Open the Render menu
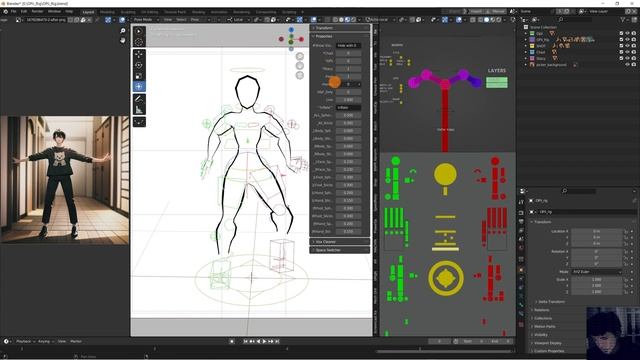This screenshot has width=640, height=360. pos(37,11)
